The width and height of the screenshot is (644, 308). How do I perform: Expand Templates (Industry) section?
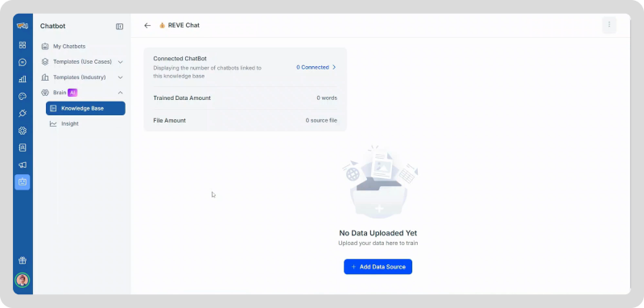tap(82, 77)
